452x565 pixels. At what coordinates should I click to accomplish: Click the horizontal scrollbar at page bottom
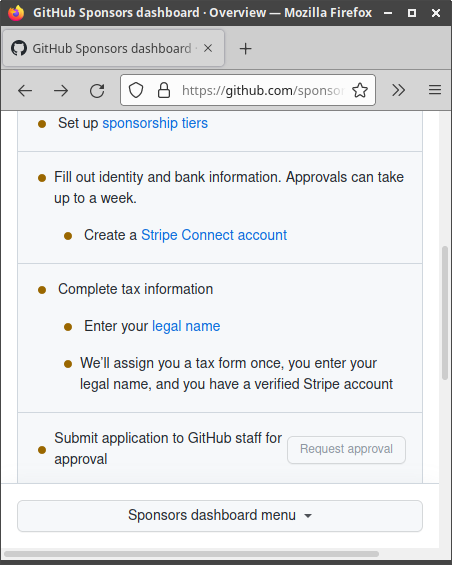191,554
